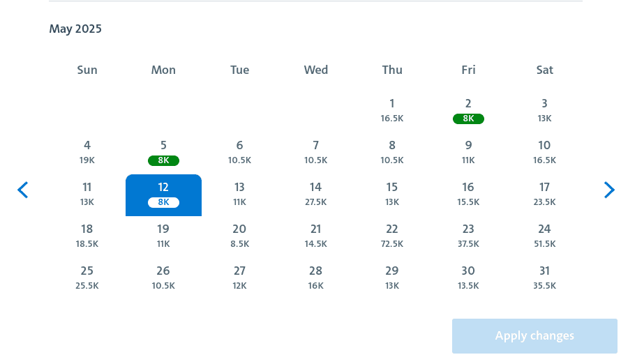This screenshot has width=621, height=364.
Task: Choose May 27 at 12K
Action: 239,278
